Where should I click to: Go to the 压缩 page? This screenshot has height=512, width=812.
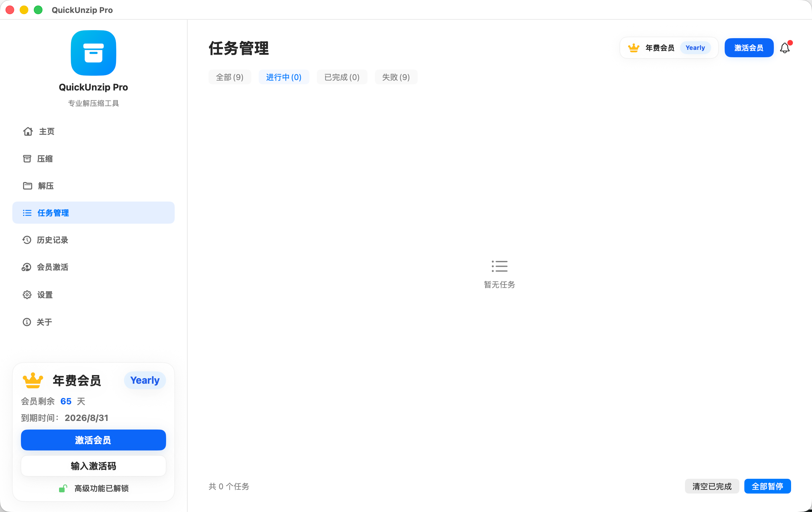tap(94, 158)
